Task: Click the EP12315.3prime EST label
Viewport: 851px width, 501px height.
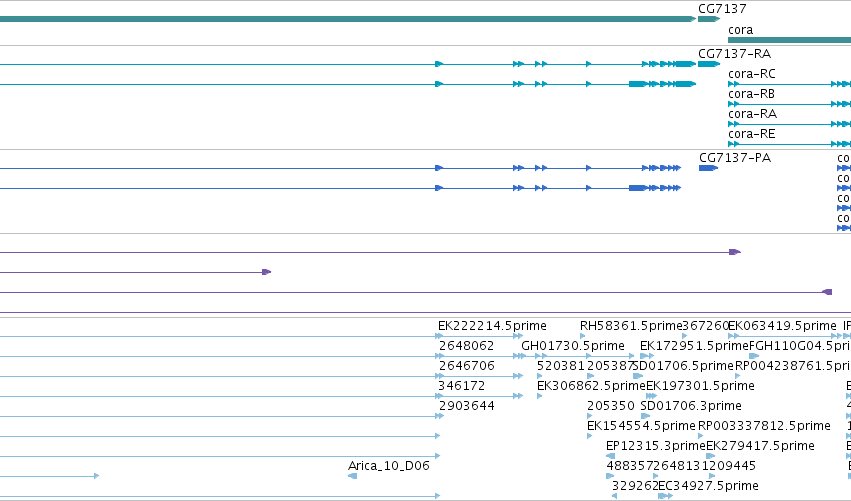Action: (x=656, y=446)
